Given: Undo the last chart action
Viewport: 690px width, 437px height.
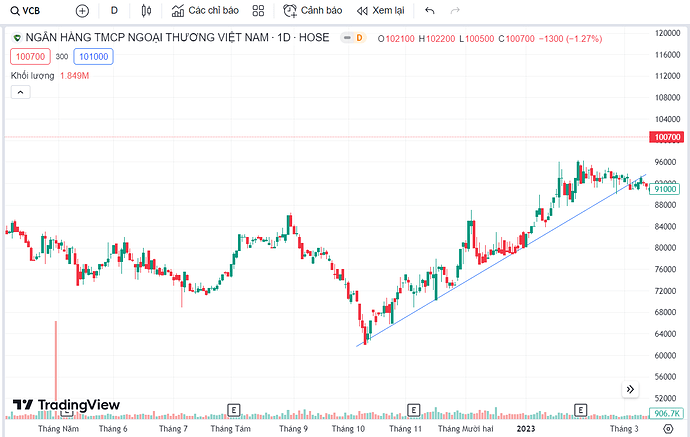Looking at the screenshot, I should (429, 11).
